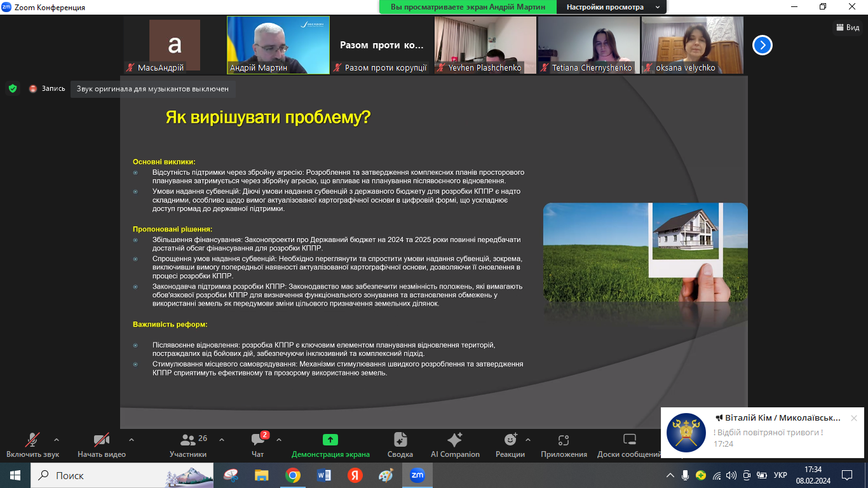Viewport: 868px width, 488px height.
Task: Open Windows Action Center notifications
Action: click(847, 475)
